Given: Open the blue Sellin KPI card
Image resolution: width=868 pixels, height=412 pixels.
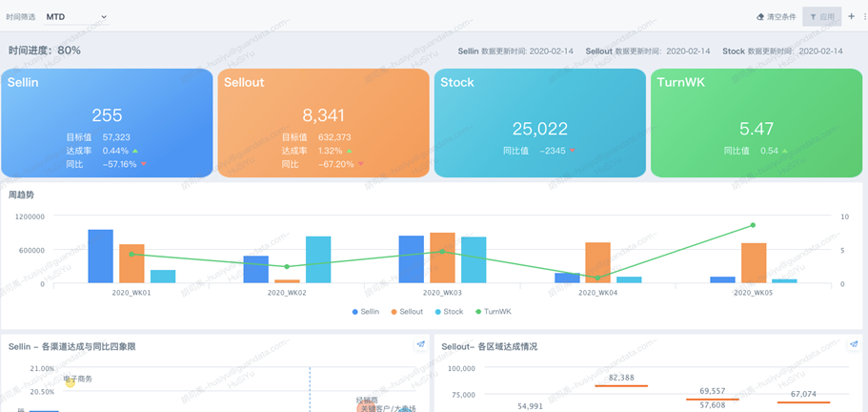Looking at the screenshot, I should click(x=107, y=123).
